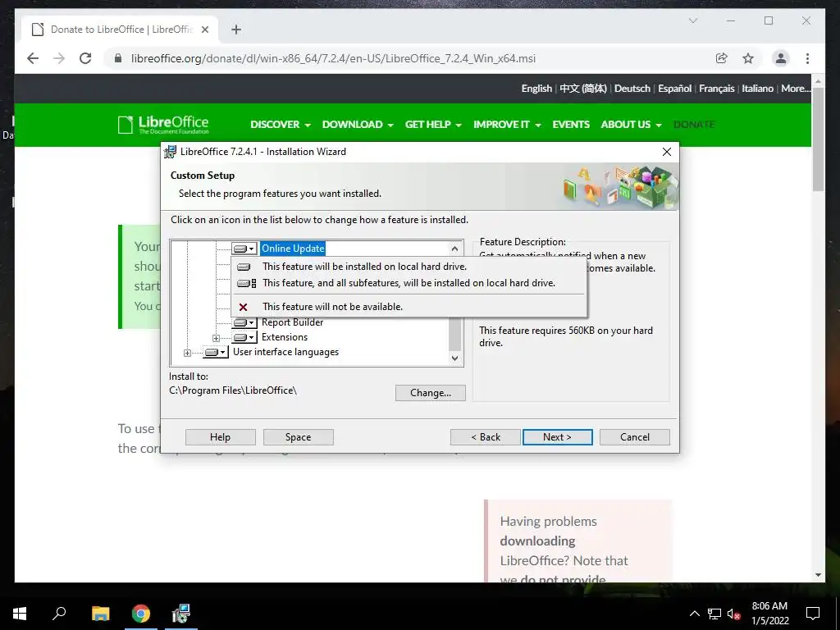Screen dimensions: 840x630
Task: Expand the Extensions tree node
Action: tap(216, 338)
